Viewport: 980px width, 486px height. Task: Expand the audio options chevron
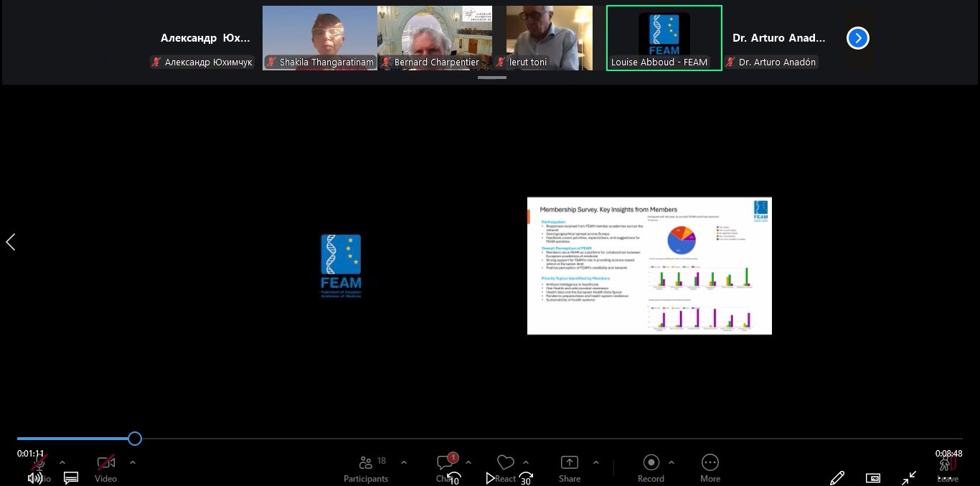62,463
